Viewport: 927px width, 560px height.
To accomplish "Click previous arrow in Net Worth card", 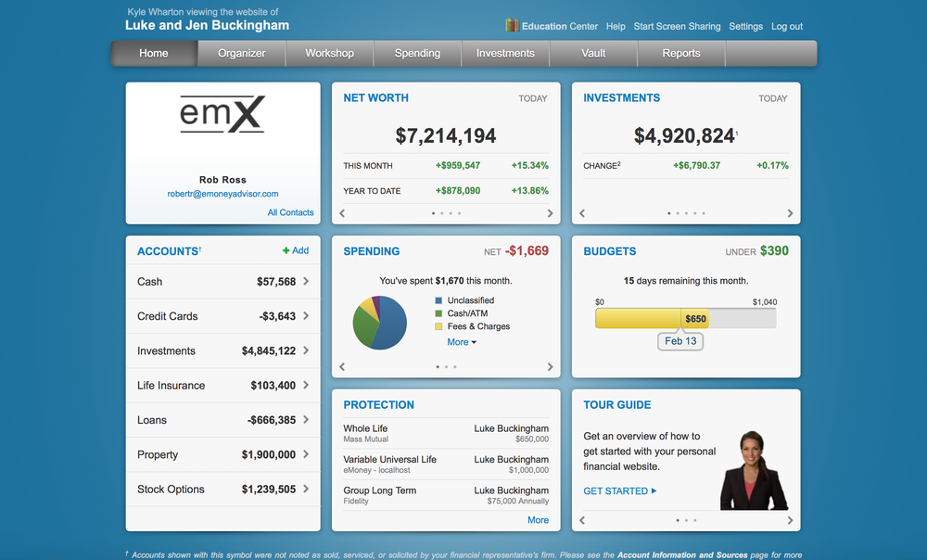I will (x=342, y=213).
